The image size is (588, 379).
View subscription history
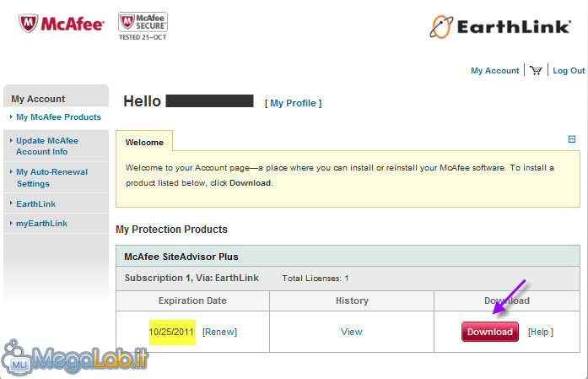tap(352, 332)
